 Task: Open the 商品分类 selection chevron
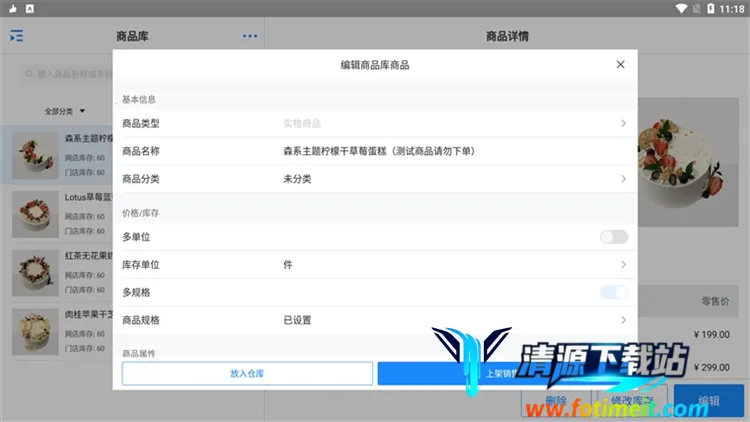click(623, 179)
